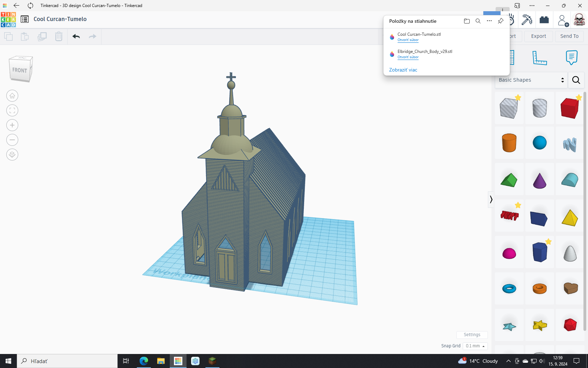
Task: Select the orange Cylinder shape
Action: click(x=509, y=143)
